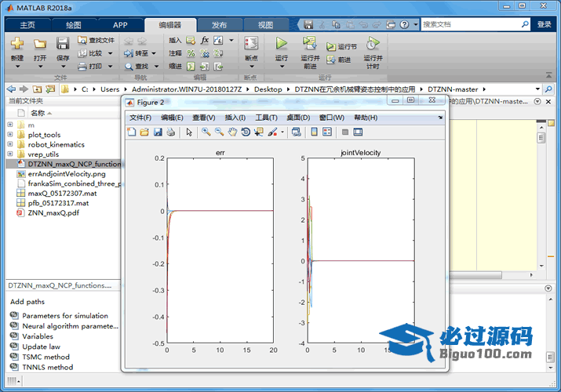Expand the robot_kinematics folder
The width and height of the screenshot is (561, 392).
tap(10, 144)
